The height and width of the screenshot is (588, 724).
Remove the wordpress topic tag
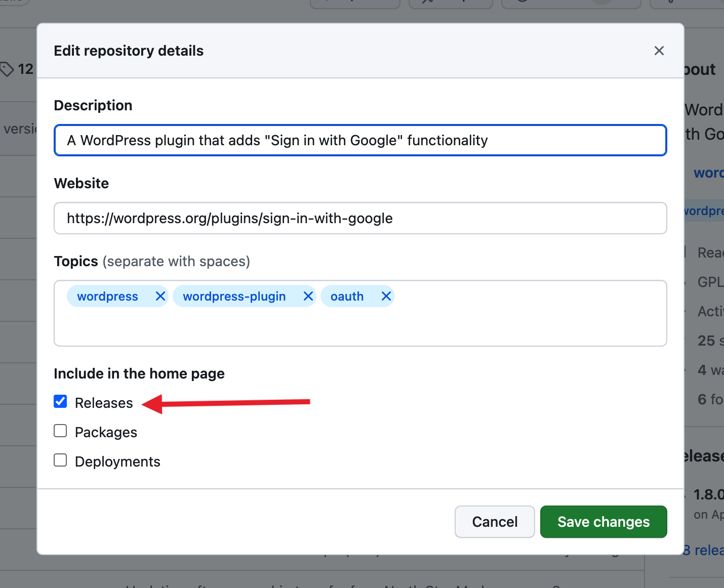point(160,296)
